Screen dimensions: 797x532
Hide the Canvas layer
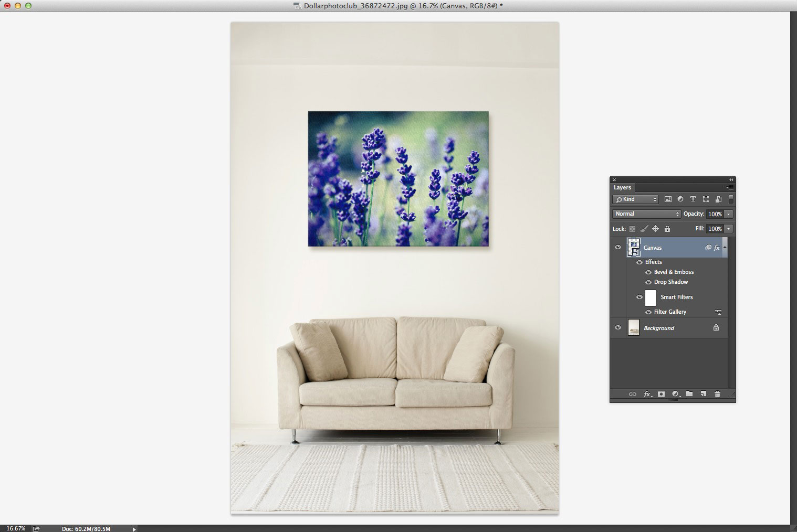618,248
